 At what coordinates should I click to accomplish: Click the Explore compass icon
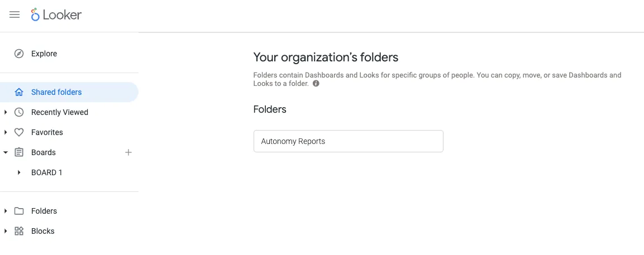(19, 54)
